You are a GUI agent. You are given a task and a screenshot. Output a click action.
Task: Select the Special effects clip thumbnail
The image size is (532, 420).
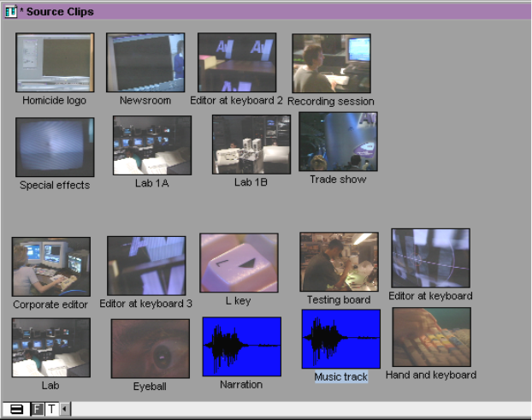point(55,147)
